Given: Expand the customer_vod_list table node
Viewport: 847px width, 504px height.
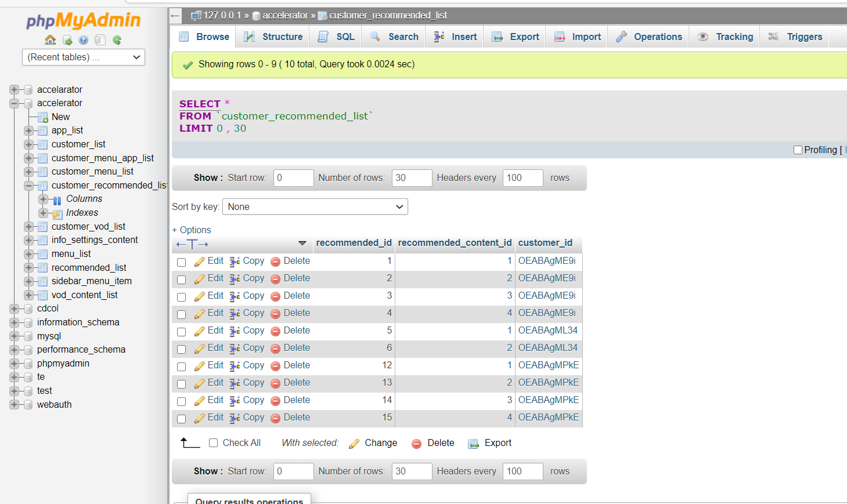Looking at the screenshot, I should pos(28,227).
